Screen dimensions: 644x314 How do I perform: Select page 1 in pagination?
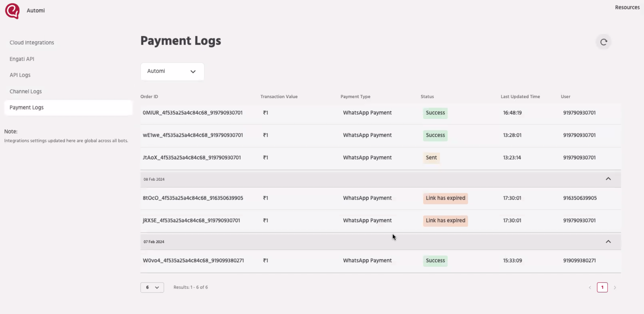(602, 287)
